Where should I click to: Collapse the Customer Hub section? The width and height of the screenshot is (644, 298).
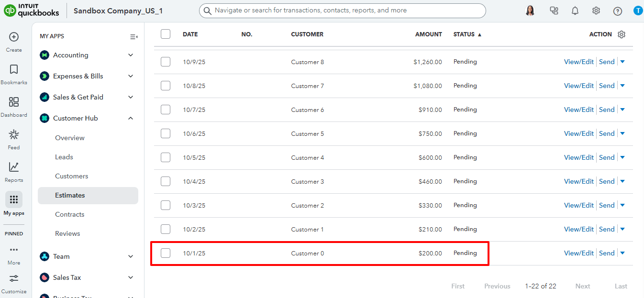[x=131, y=118]
